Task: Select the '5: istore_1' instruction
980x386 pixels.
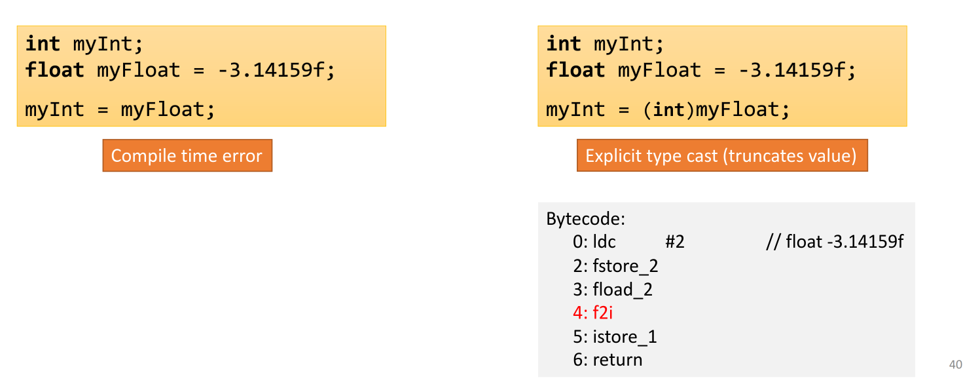Action: click(615, 337)
